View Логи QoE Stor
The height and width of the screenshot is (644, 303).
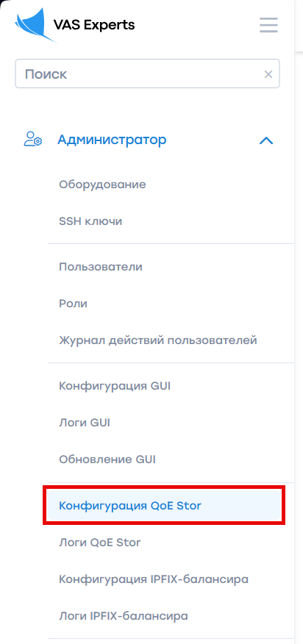tap(100, 543)
